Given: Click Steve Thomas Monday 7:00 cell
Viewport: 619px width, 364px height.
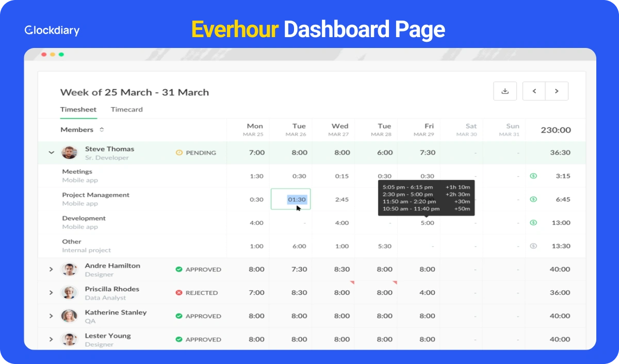Looking at the screenshot, I should (x=256, y=153).
